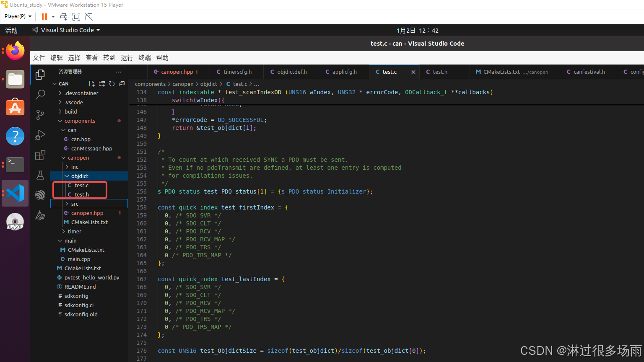Collapse the components folder
This screenshot has width=644, height=362.
tap(89, 121)
